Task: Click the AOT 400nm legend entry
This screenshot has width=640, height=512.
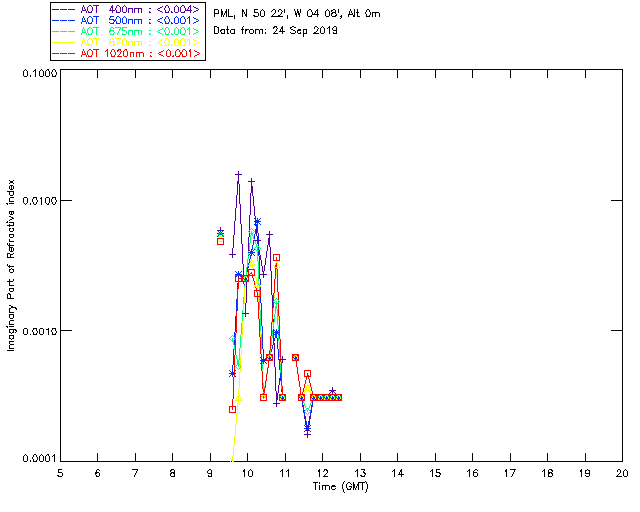Action: tap(128, 9)
